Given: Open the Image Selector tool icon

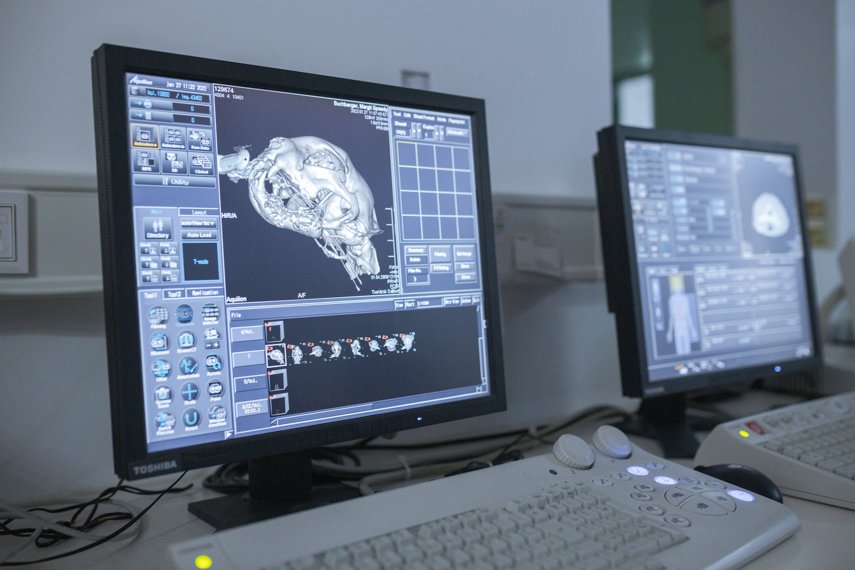Looking at the screenshot, I should pos(210,314).
